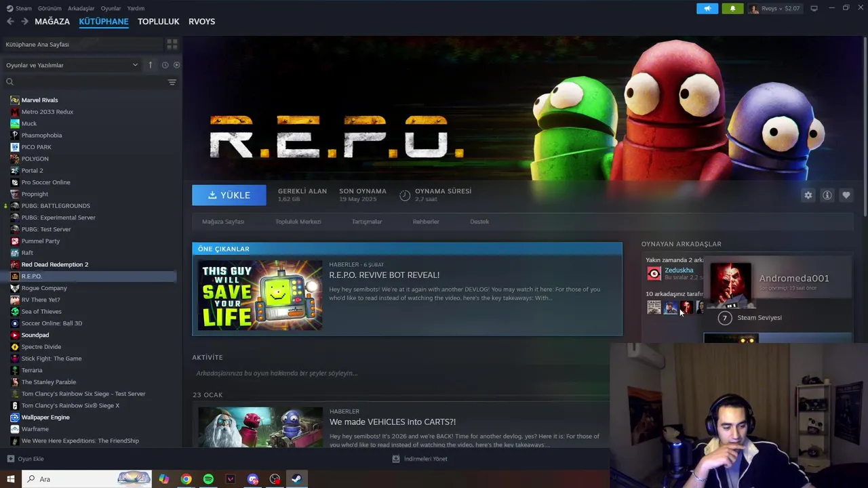Click the YÜKLE install button

coord(229,195)
